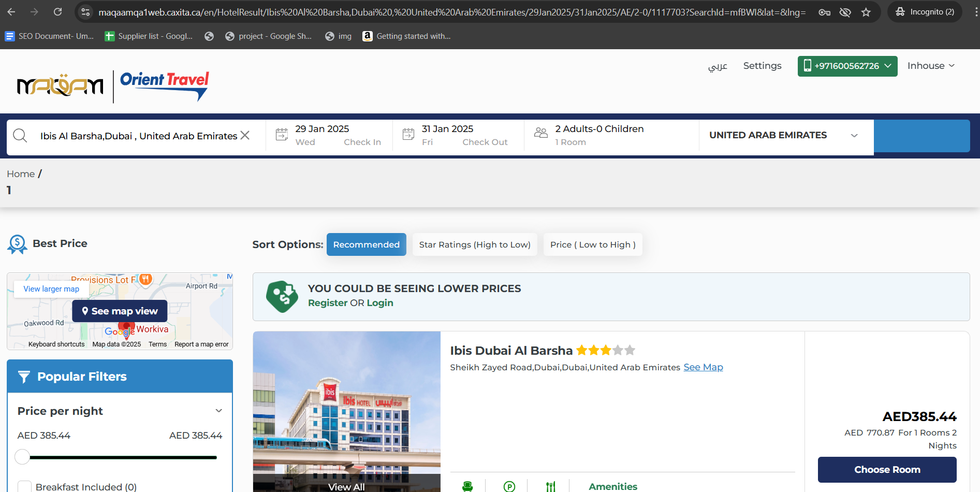980x492 pixels.
Task: Expand the United Arab Emirates nationality dropdown
Action: [854, 136]
